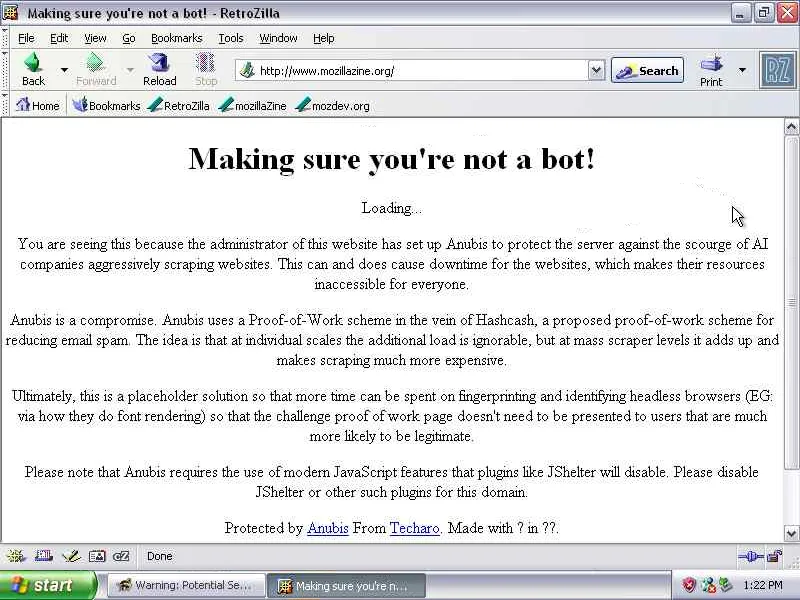Open Address Book icon in status bar

click(x=97, y=556)
